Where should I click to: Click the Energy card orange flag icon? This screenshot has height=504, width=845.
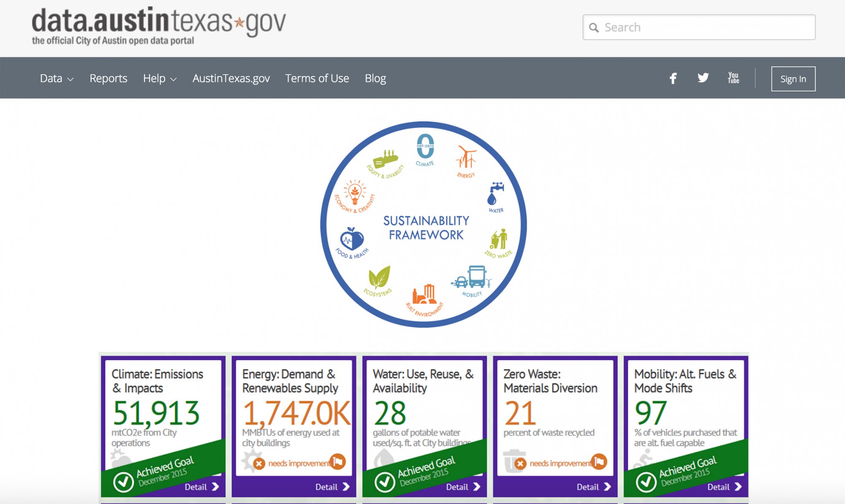pos(338,462)
